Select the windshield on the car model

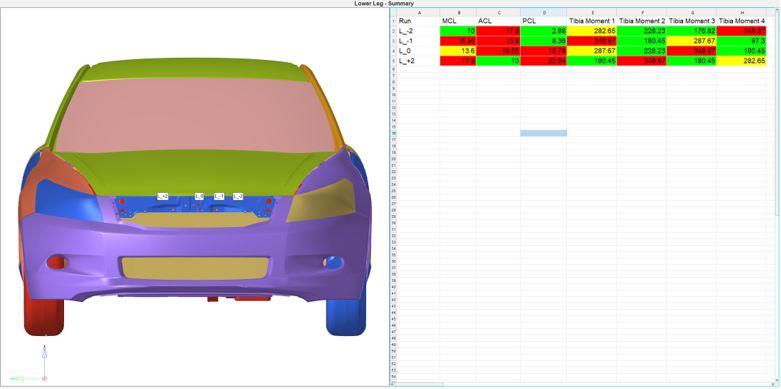(194, 116)
